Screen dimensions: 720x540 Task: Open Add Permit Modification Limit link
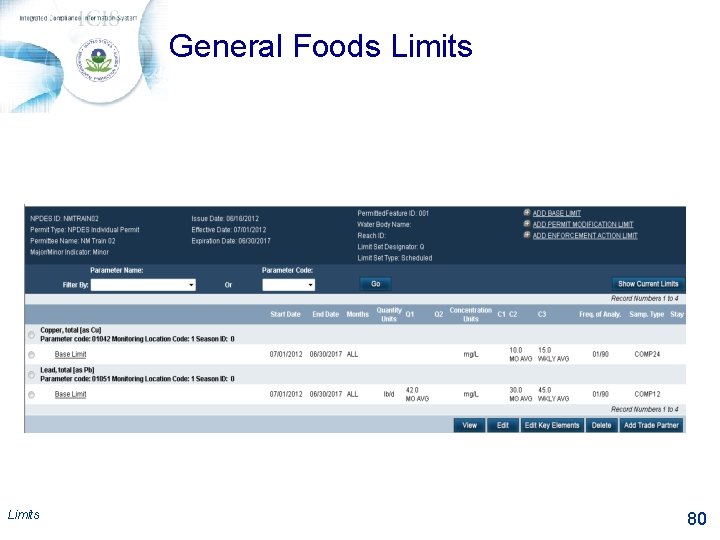point(583,224)
